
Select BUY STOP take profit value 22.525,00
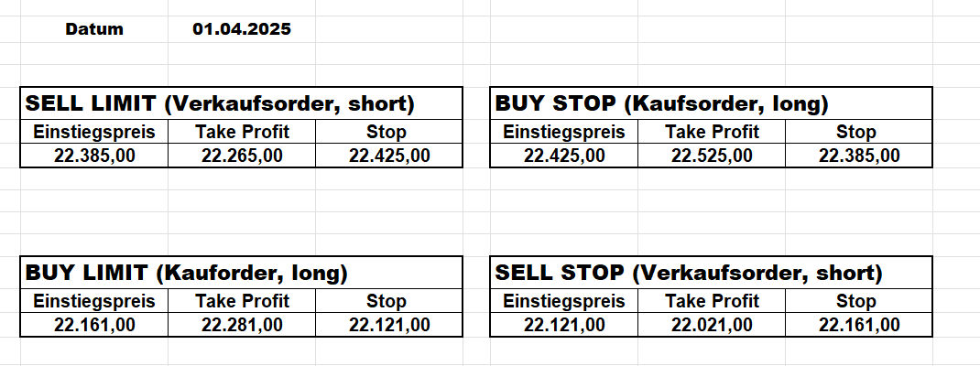[x=712, y=156]
